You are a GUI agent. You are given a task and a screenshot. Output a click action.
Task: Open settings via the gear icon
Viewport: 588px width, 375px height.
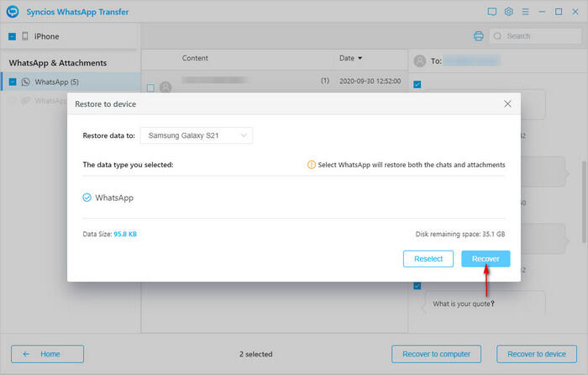click(x=509, y=13)
